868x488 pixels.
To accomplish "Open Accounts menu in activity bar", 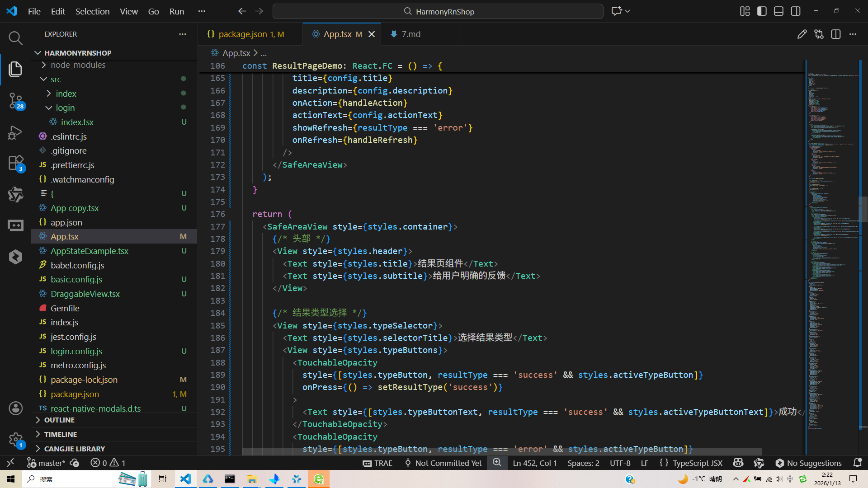I will [15, 408].
